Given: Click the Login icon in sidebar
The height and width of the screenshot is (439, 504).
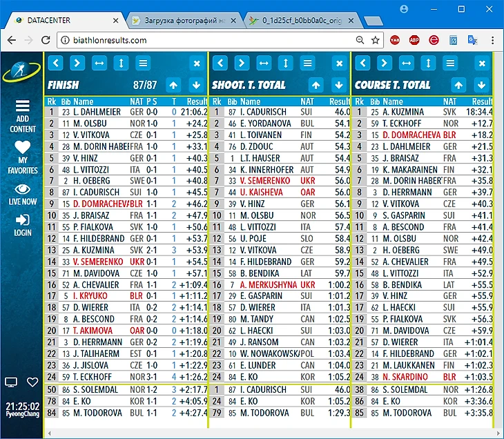Looking at the screenshot, I should pos(22,224).
